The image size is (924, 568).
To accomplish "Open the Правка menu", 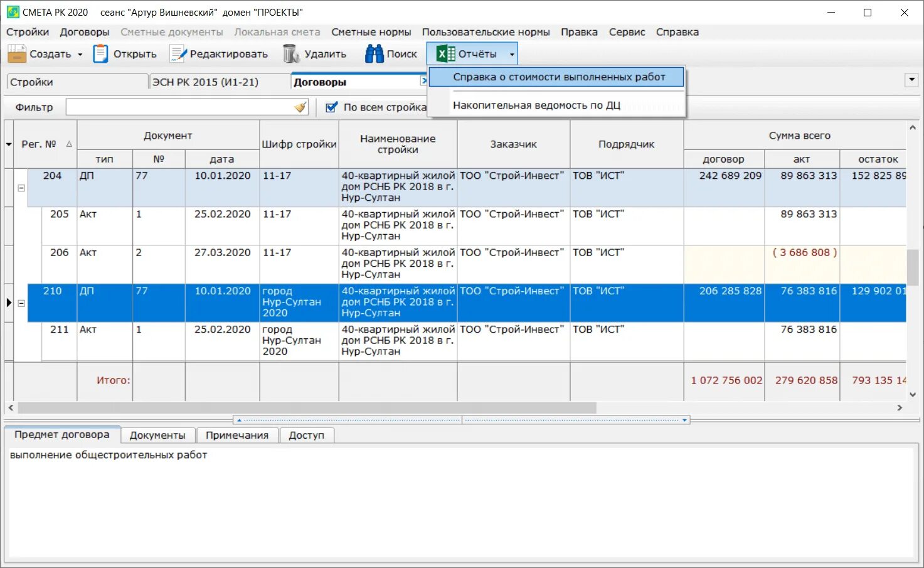I will [579, 32].
